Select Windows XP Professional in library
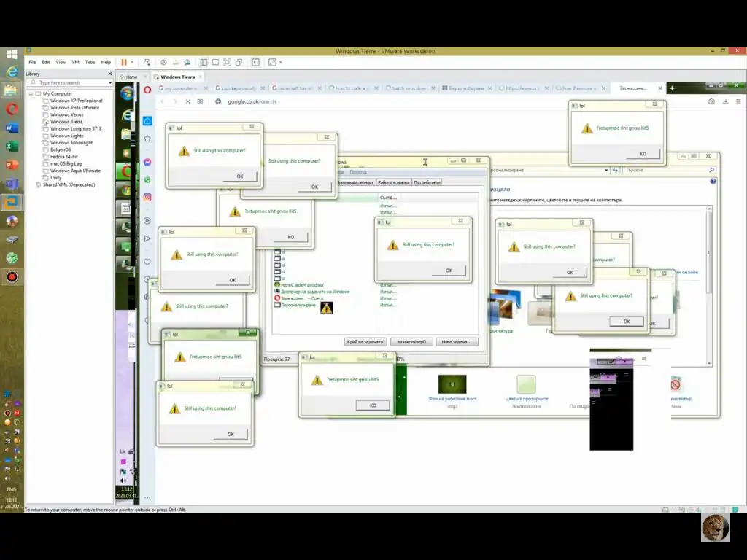The height and width of the screenshot is (560, 747). (x=76, y=101)
